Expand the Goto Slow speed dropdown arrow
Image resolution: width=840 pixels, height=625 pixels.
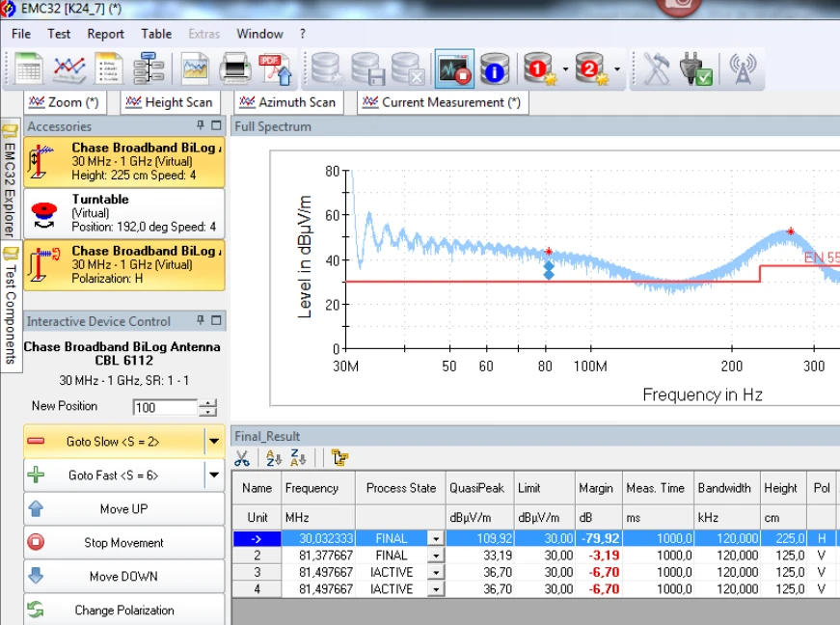click(x=214, y=442)
